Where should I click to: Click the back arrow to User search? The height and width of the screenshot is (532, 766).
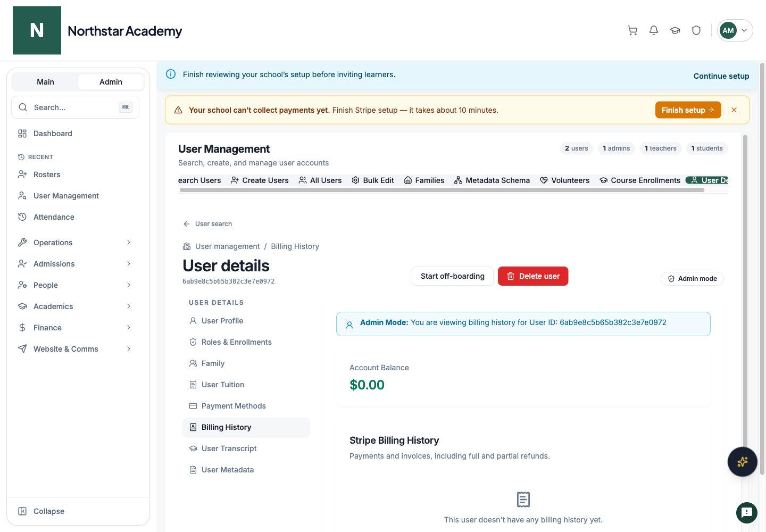[186, 224]
